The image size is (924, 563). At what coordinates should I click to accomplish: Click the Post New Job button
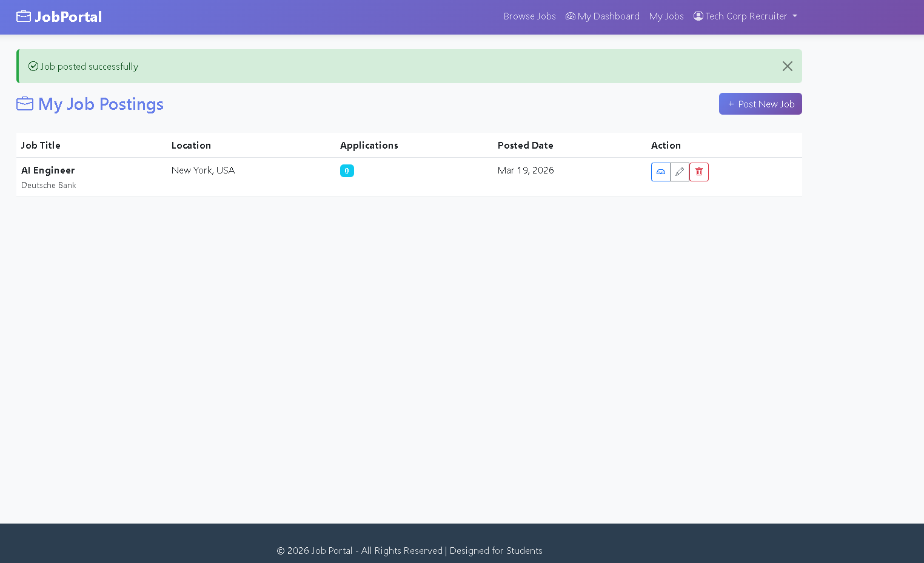[760, 104]
